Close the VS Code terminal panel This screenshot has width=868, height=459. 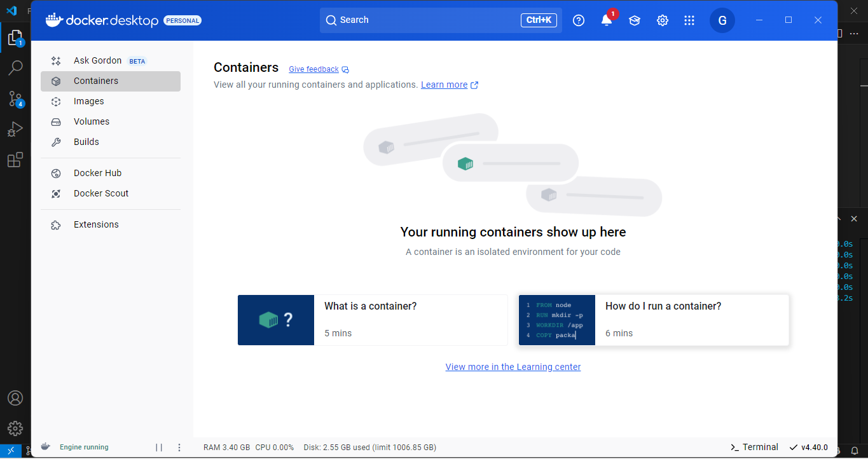tap(854, 219)
